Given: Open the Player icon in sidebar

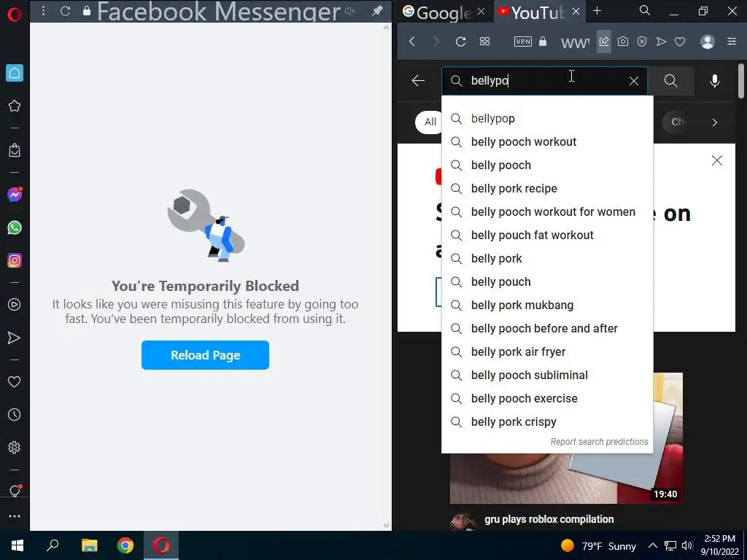Looking at the screenshot, I should (15, 305).
